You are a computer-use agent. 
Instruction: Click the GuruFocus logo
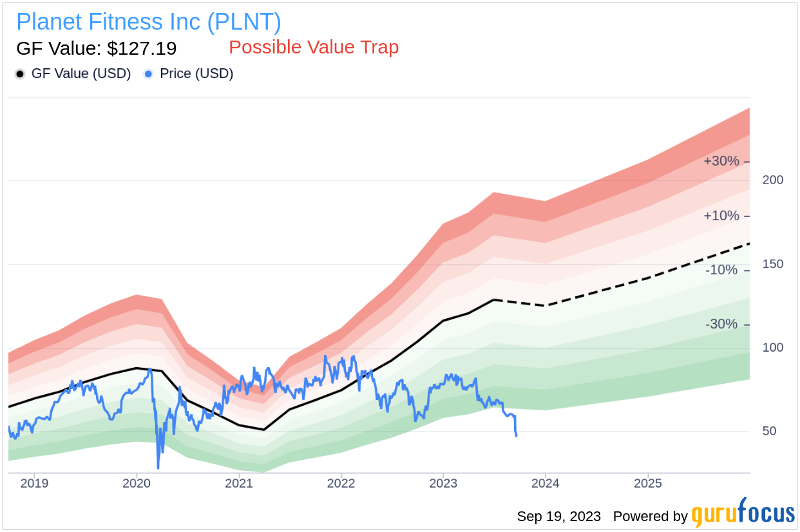tap(743, 513)
